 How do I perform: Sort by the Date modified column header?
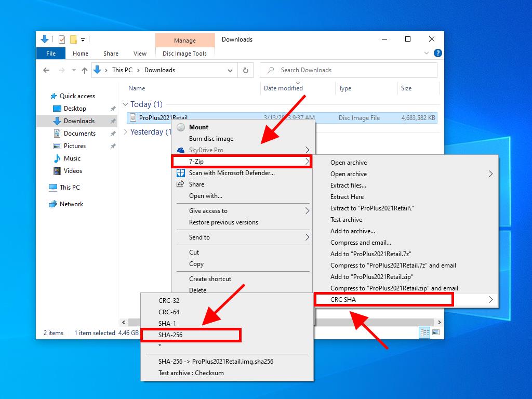coord(283,88)
